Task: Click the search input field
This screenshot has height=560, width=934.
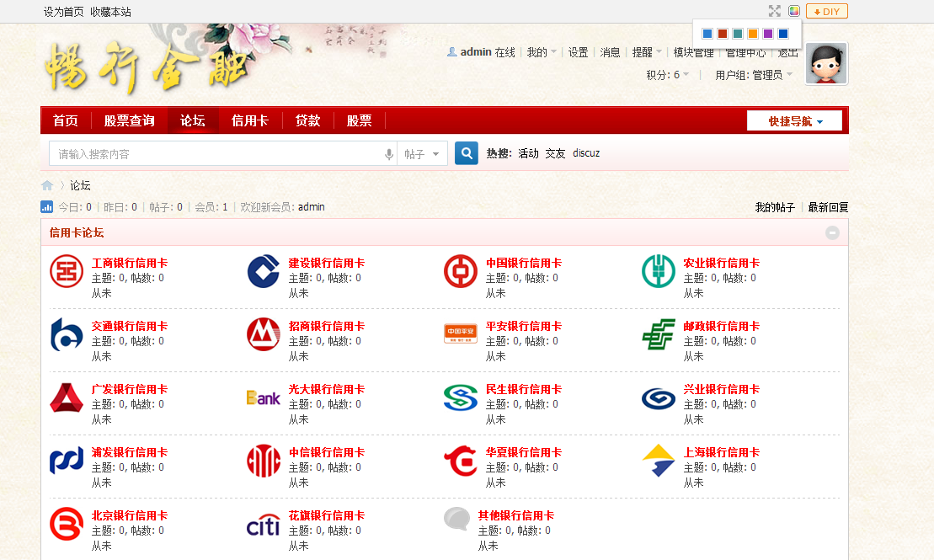Action: point(216,154)
